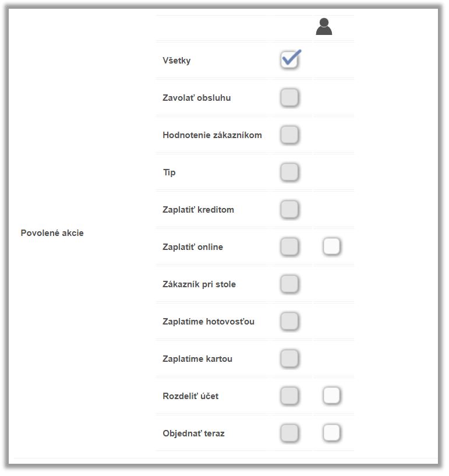Screen dimensions: 449x476
Task: Enable the first Objednať teraz checkbox
Action: (289, 433)
